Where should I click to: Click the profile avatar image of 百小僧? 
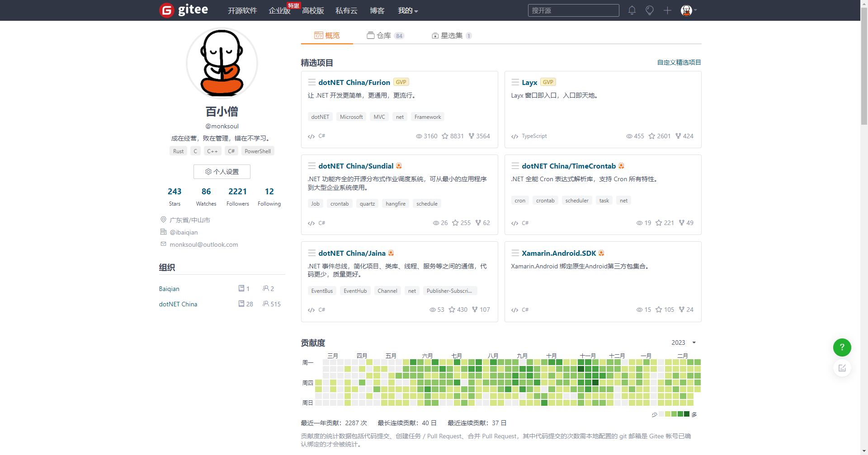(x=222, y=63)
